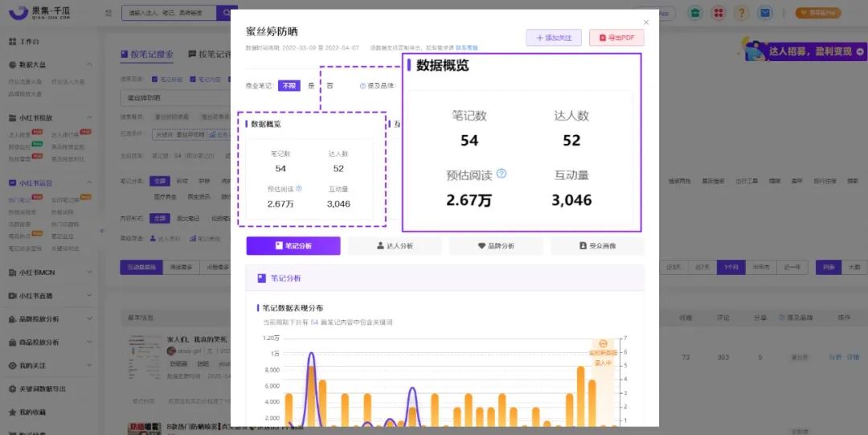The image size is (868, 435).
Task: Click the 导出PDF button
Action: 616,38
